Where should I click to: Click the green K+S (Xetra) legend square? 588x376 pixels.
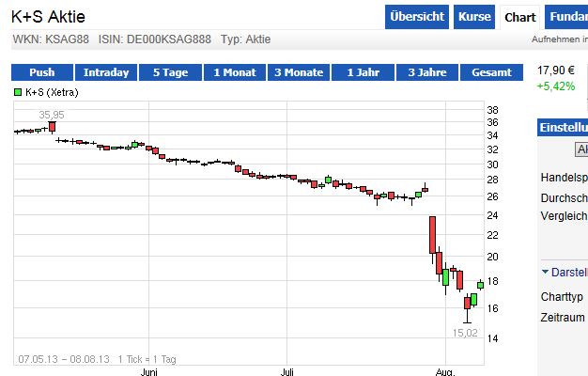(18, 92)
